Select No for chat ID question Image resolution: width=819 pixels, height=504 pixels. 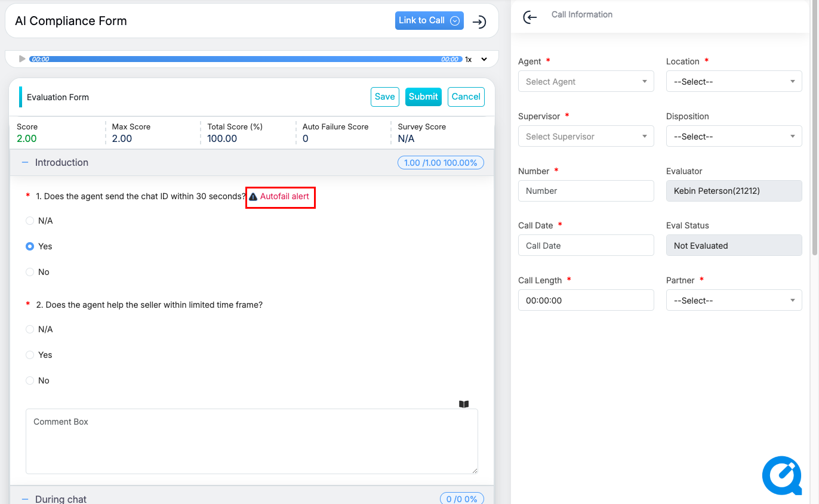(x=30, y=272)
